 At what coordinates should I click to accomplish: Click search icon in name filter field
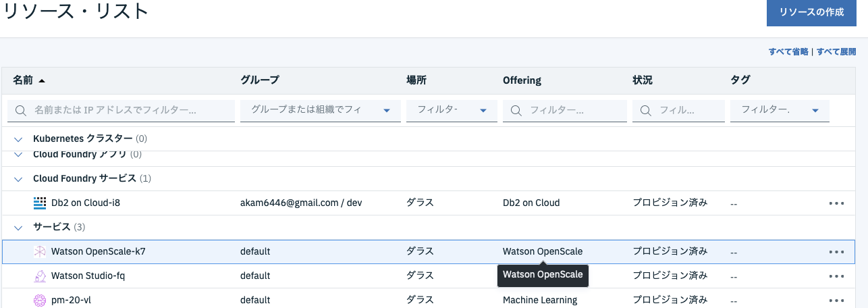pyautogui.click(x=20, y=110)
